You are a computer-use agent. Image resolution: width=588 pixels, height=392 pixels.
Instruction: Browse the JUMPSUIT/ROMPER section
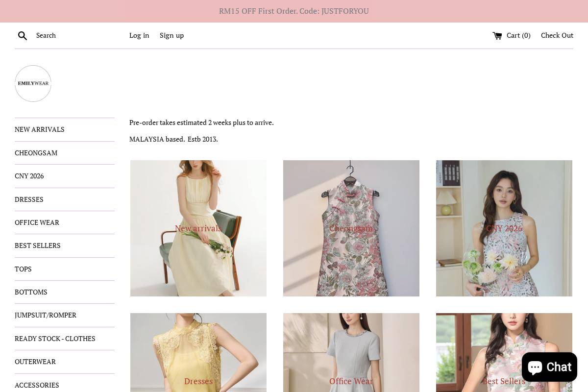tap(46, 315)
